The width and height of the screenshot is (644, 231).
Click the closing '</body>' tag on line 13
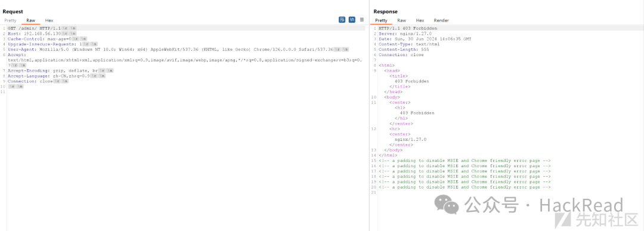pos(393,150)
